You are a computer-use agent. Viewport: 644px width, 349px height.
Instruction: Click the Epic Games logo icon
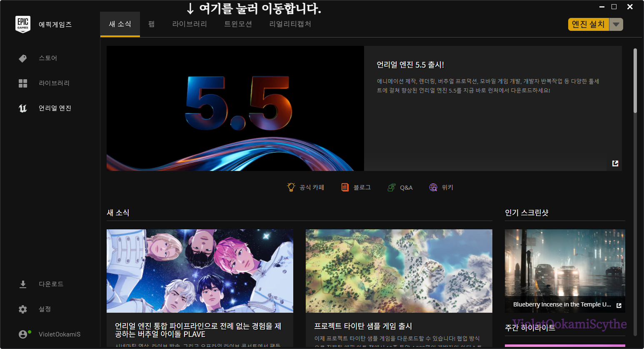pos(23,24)
